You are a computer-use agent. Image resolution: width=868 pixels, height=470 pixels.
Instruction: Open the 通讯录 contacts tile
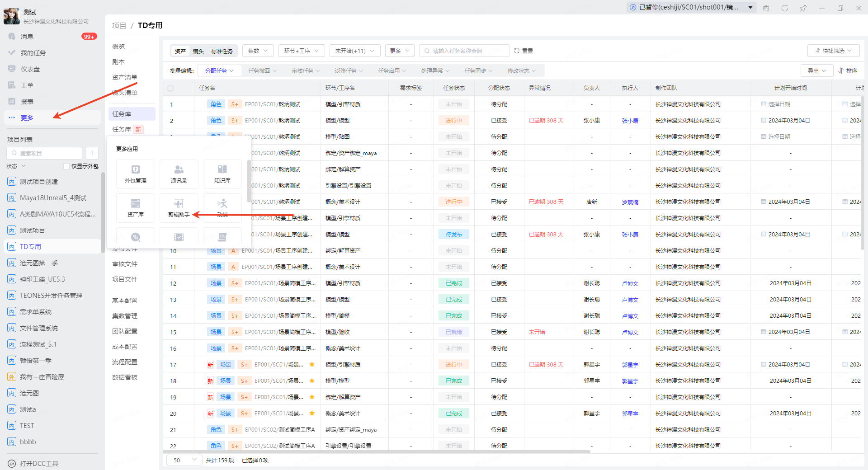coord(179,174)
